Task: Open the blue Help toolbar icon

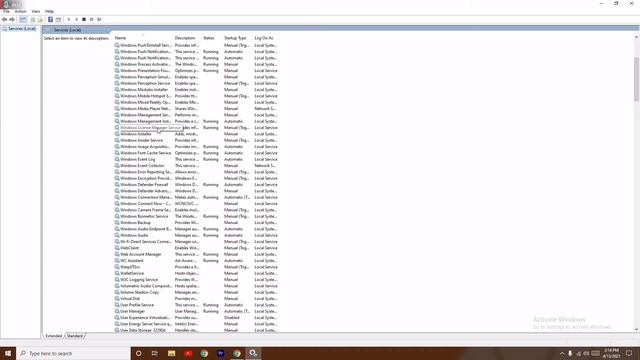Action: click(x=50, y=20)
